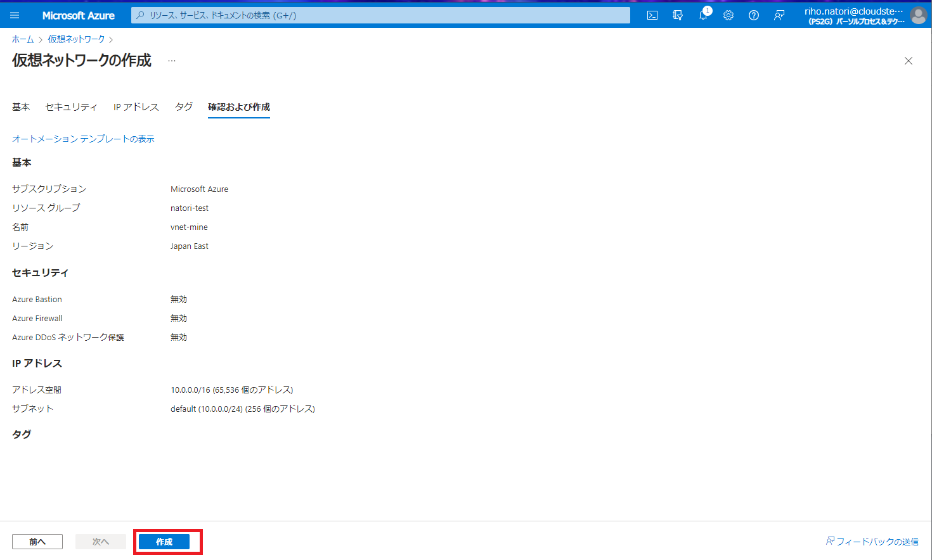The height and width of the screenshot is (560, 932).
Task: Click the Azure Bastion label
Action: tap(37, 299)
